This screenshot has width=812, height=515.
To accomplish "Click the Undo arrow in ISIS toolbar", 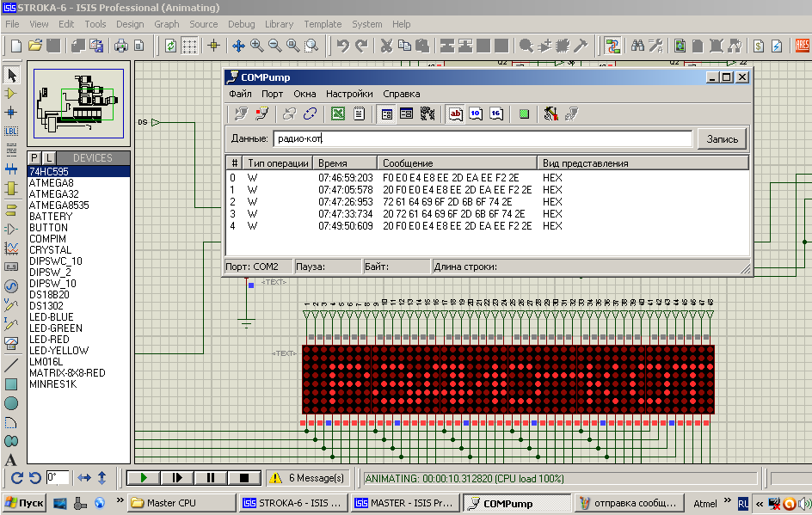I will [x=343, y=46].
